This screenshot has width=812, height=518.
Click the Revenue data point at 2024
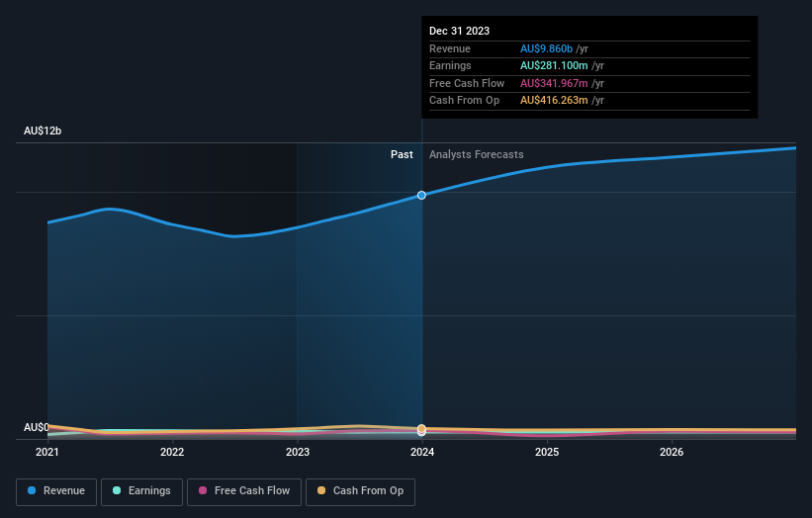point(421,195)
